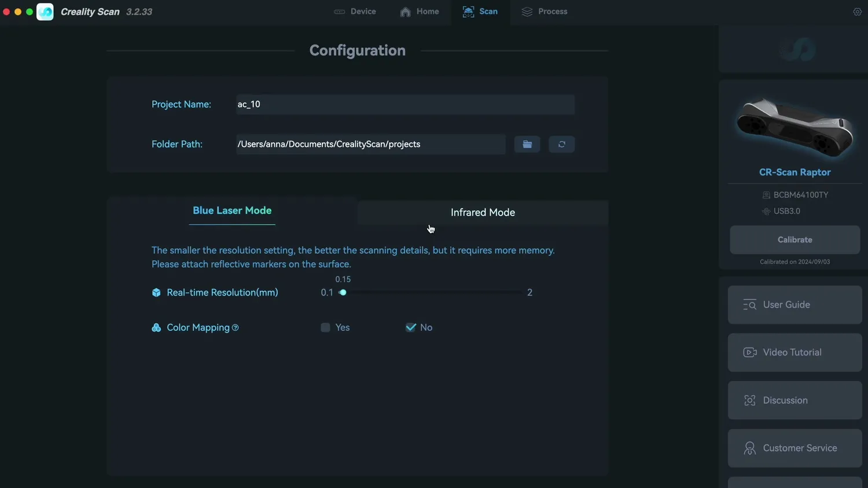
Task: Maximize the window with the green button
Action: (30, 12)
